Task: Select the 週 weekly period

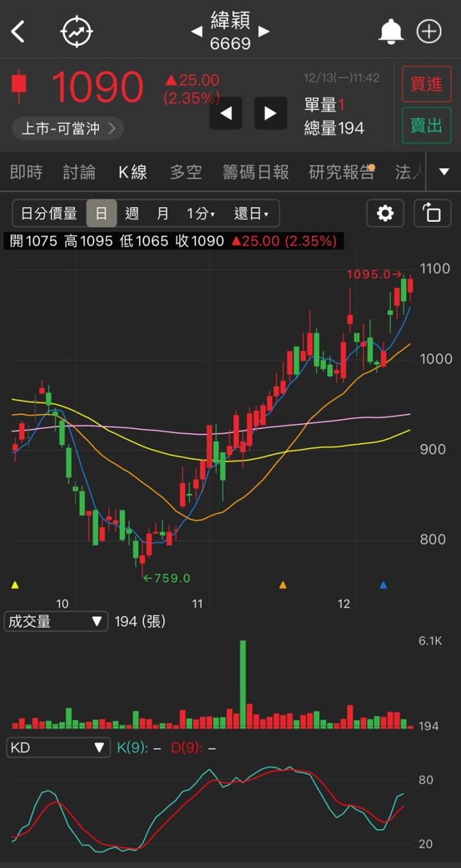Action: point(132,214)
